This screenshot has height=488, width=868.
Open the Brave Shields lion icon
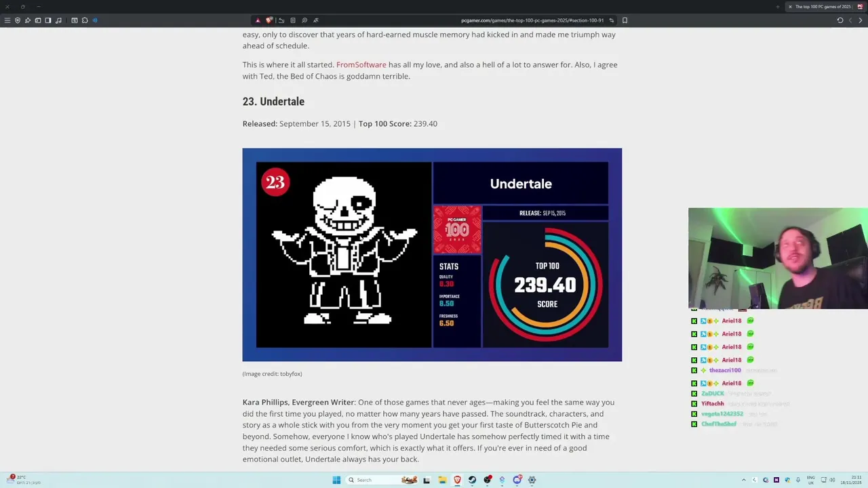(x=269, y=20)
